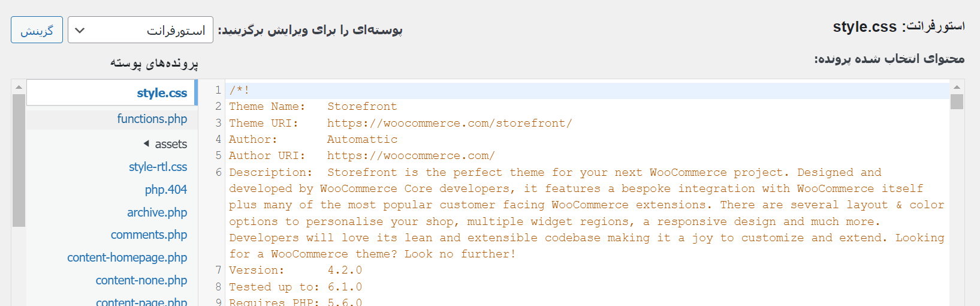
Task: Click the 'Description:' line in code
Action: pos(555,172)
